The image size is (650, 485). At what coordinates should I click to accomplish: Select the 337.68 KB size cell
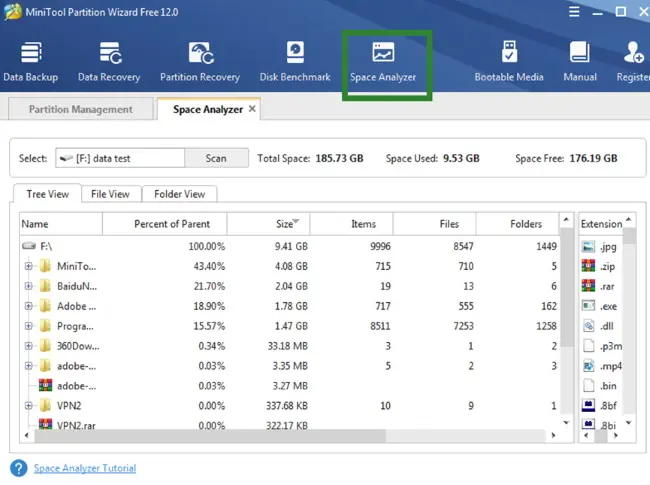(x=287, y=405)
